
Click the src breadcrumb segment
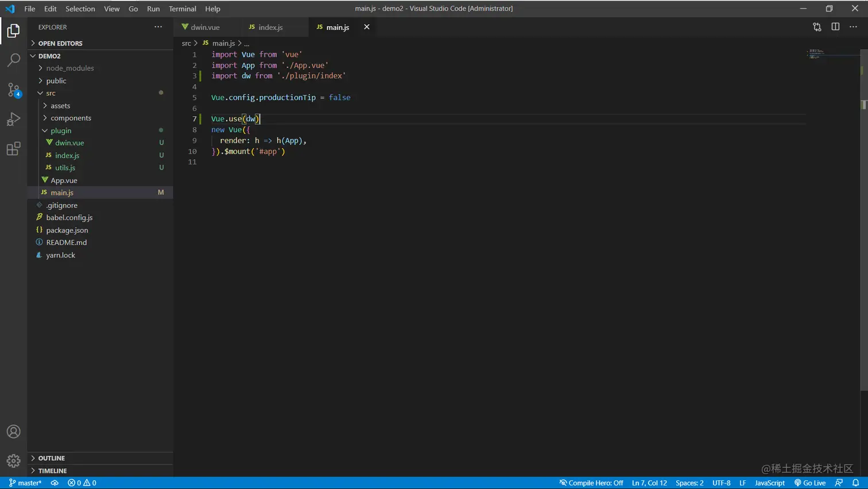click(187, 43)
